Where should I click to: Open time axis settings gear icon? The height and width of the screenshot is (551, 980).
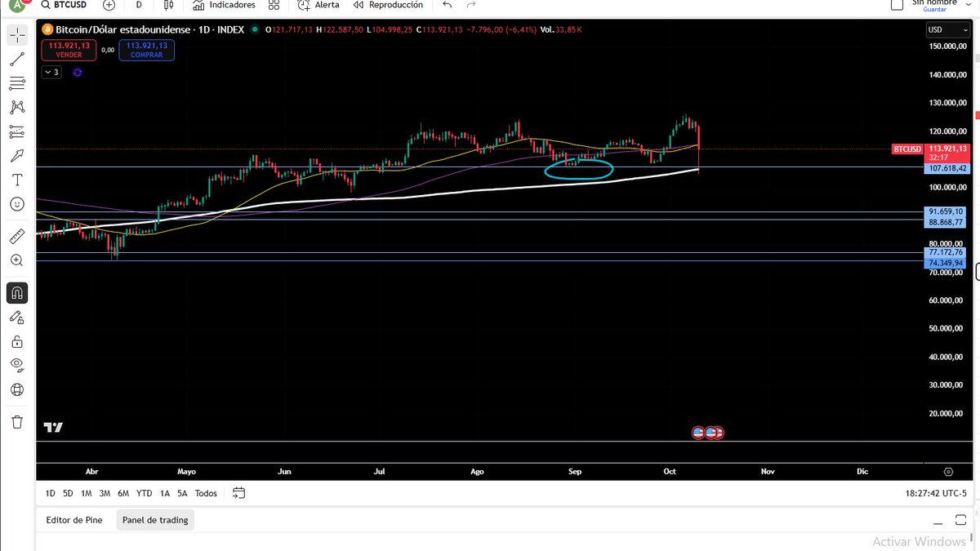(x=948, y=472)
